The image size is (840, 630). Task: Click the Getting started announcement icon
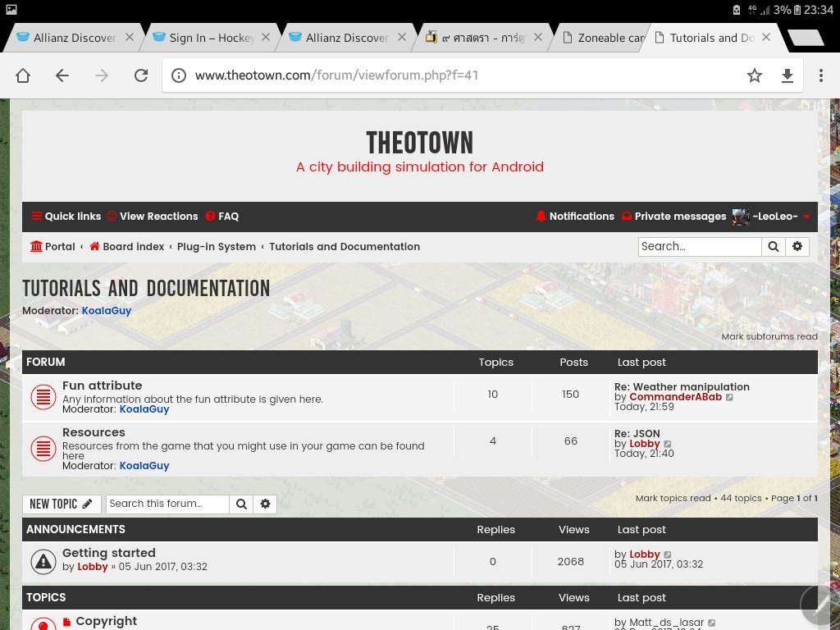43,561
